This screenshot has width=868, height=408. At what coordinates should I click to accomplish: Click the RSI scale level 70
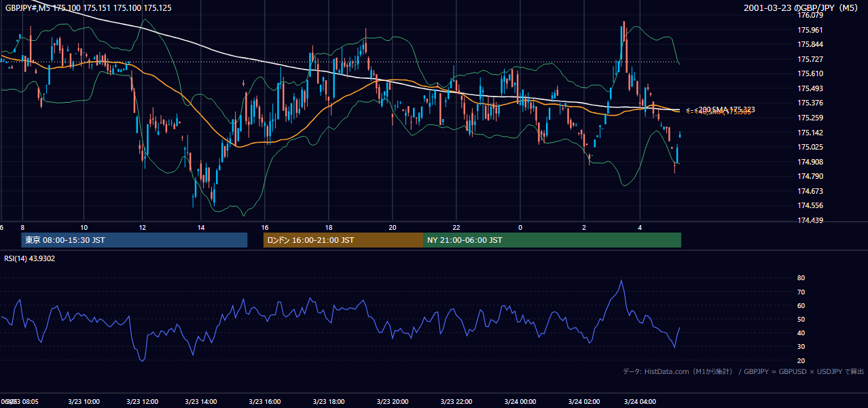[801, 292]
